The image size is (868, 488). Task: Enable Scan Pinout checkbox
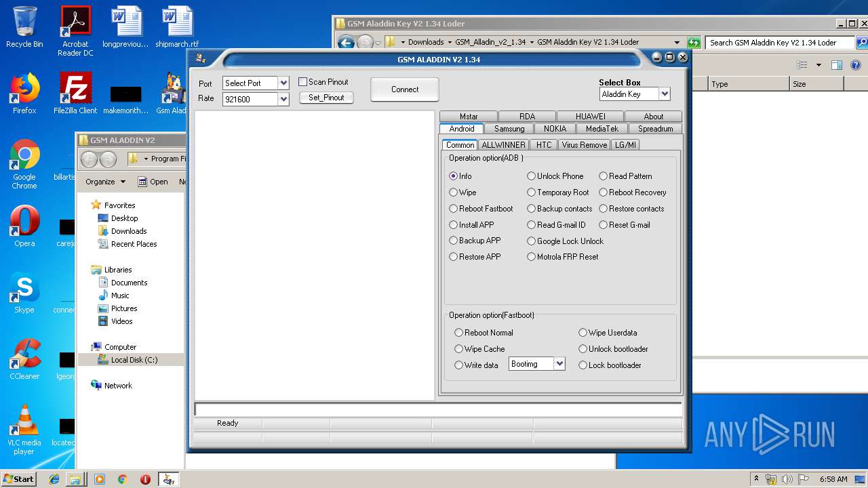(x=303, y=82)
